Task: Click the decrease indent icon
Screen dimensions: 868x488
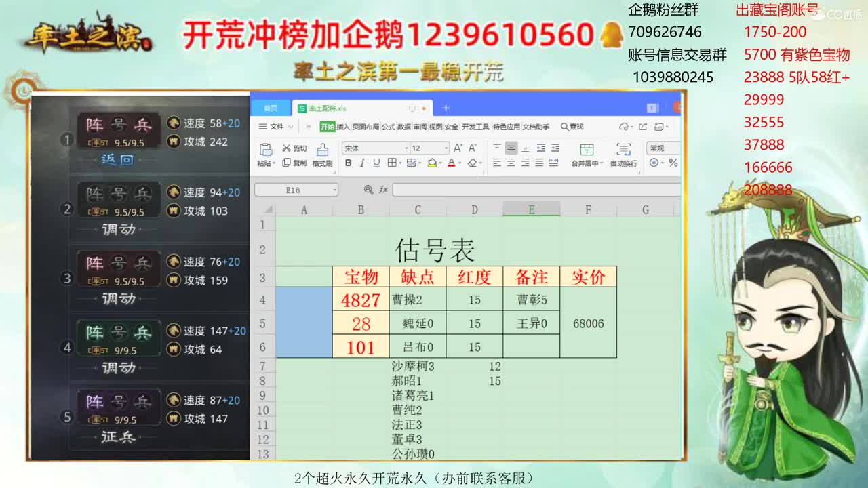Action: (x=540, y=148)
